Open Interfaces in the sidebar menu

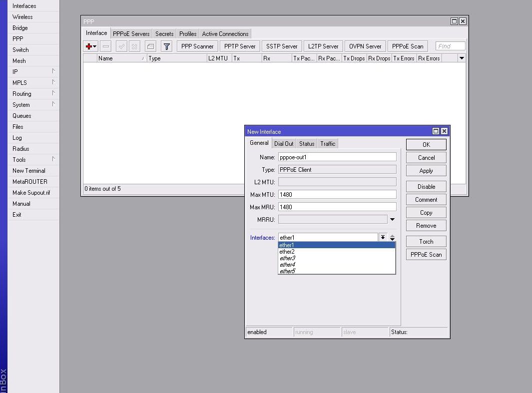(x=33, y=6)
